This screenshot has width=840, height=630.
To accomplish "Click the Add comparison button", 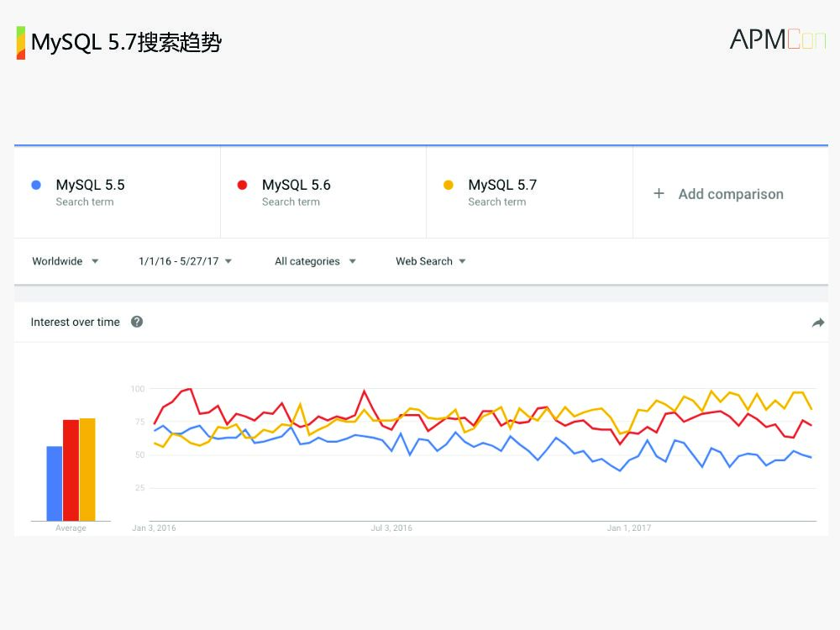I will 730,194.
